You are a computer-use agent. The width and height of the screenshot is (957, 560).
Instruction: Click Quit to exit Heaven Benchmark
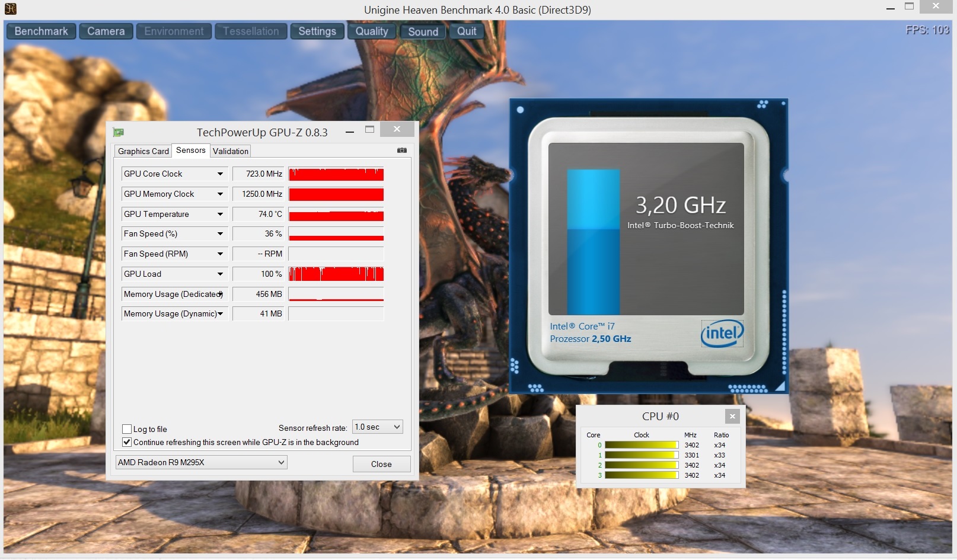coord(467,31)
